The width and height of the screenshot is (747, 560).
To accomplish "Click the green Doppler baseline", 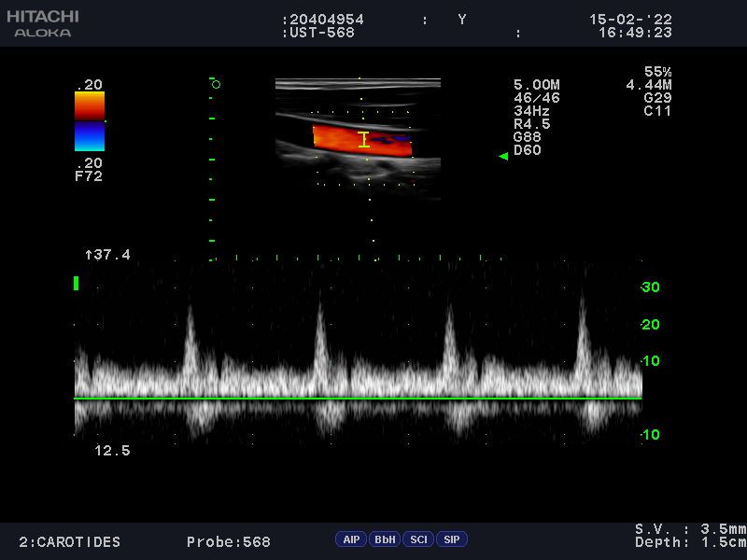I will 358,399.
